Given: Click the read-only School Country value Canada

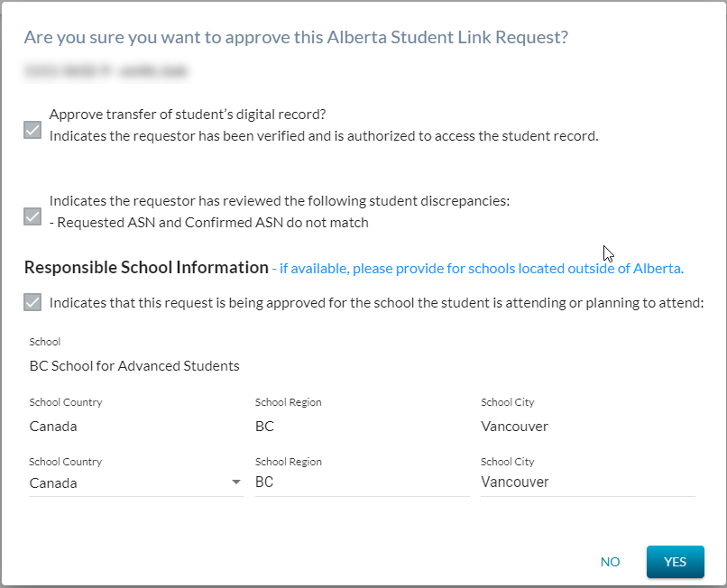Looking at the screenshot, I should [x=53, y=426].
